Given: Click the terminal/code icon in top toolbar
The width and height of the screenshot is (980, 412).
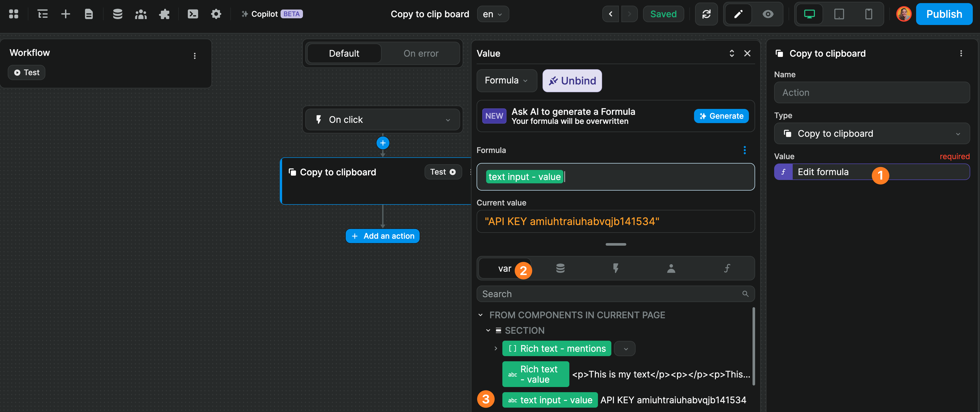Looking at the screenshot, I should pos(193,14).
